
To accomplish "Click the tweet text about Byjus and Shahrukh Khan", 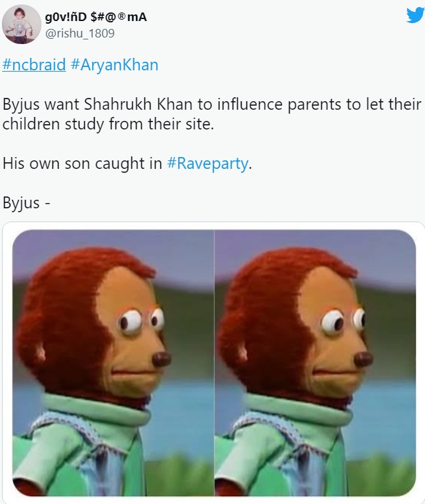I will [x=212, y=114].
